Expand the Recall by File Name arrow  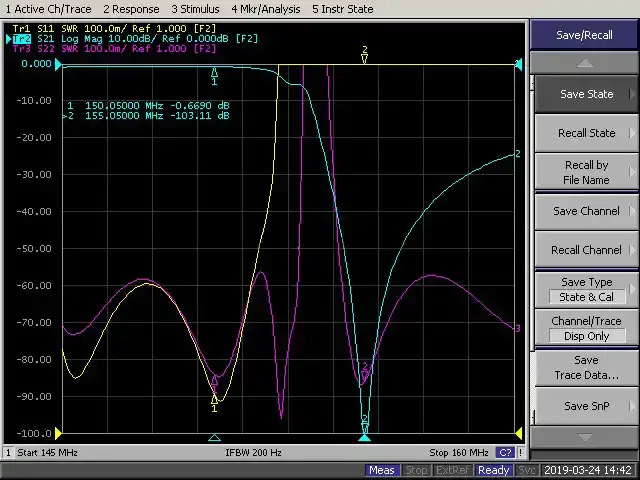pyautogui.click(x=632, y=172)
